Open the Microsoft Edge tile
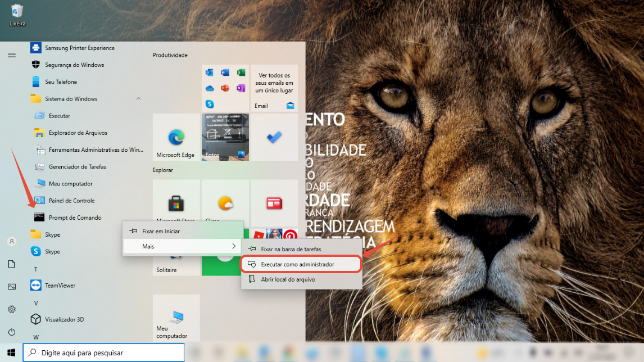644x362 pixels. (176, 137)
